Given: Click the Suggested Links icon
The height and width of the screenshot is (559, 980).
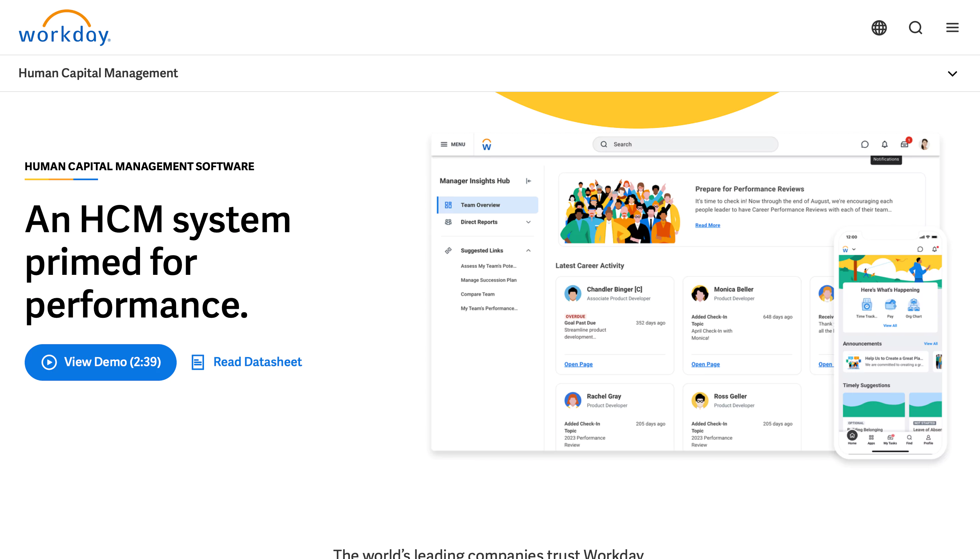Looking at the screenshot, I should (448, 250).
